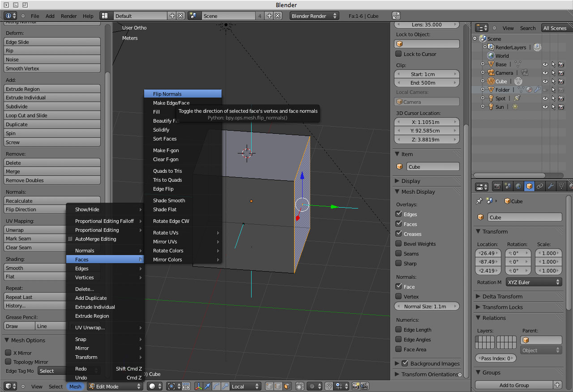Choose Flip Normals from the Faces submenu
The image size is (573, 392).
click(x=167, y=94)
